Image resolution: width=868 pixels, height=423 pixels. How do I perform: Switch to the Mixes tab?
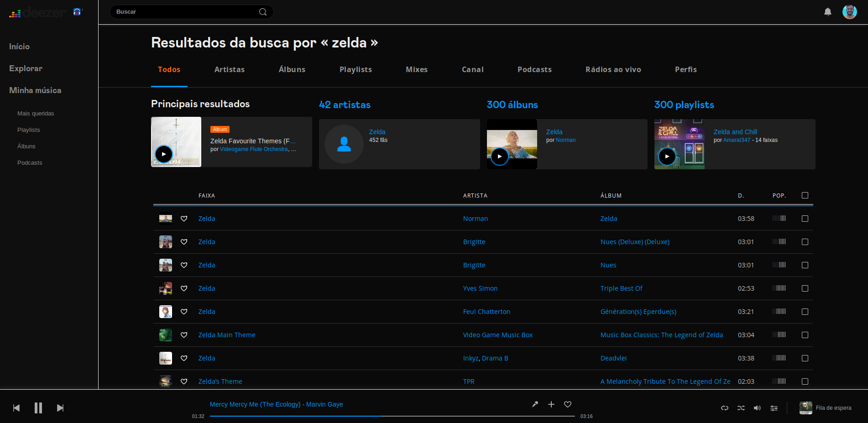click(x=417, y=69)
